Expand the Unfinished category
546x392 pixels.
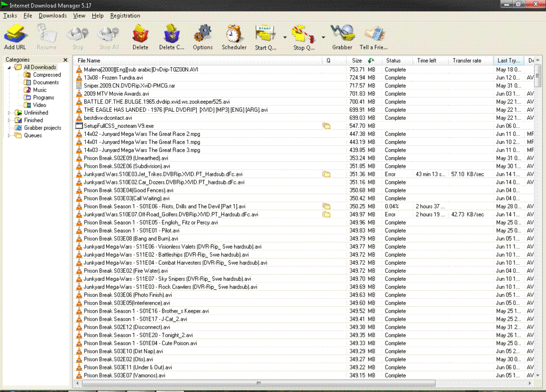pyautogui.click(x=10, y=113)
